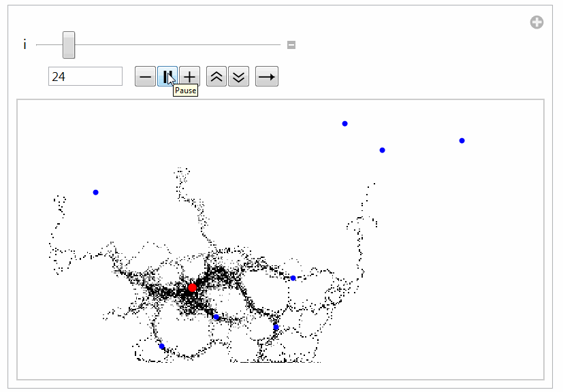Select the rightmost blue dot in plot
The image size is (563, 392).
pyautogui.click(x=462, y=141)
